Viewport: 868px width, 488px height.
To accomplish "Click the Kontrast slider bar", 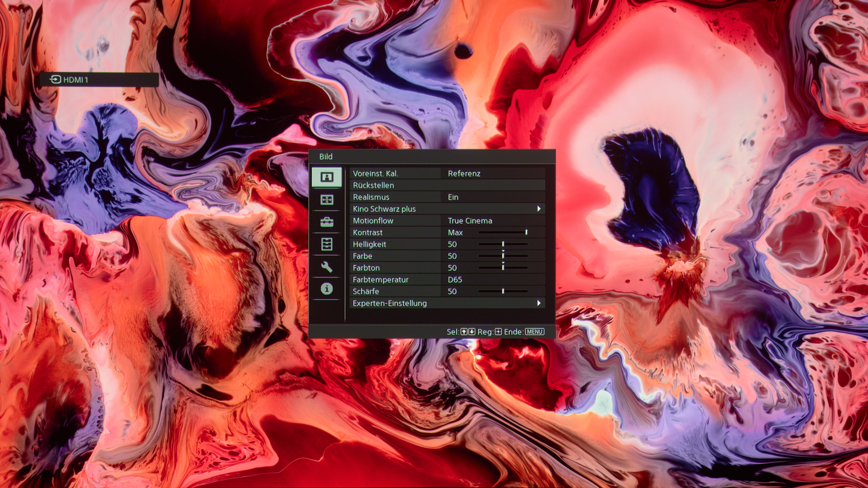I will [x=503, y=232].
